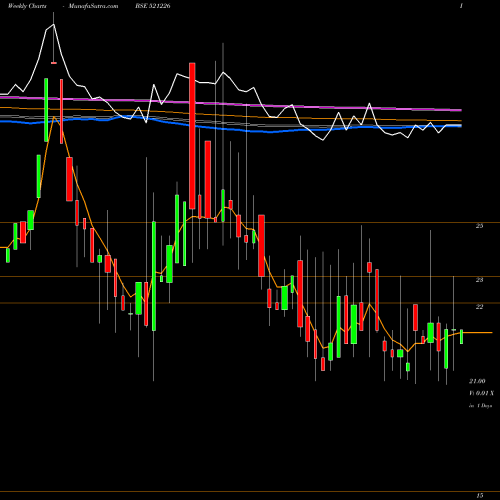Viewport: 500px width, 500px height.
Task: Click the 'BSE 521226' symbol label
Action: coord(153,6)
